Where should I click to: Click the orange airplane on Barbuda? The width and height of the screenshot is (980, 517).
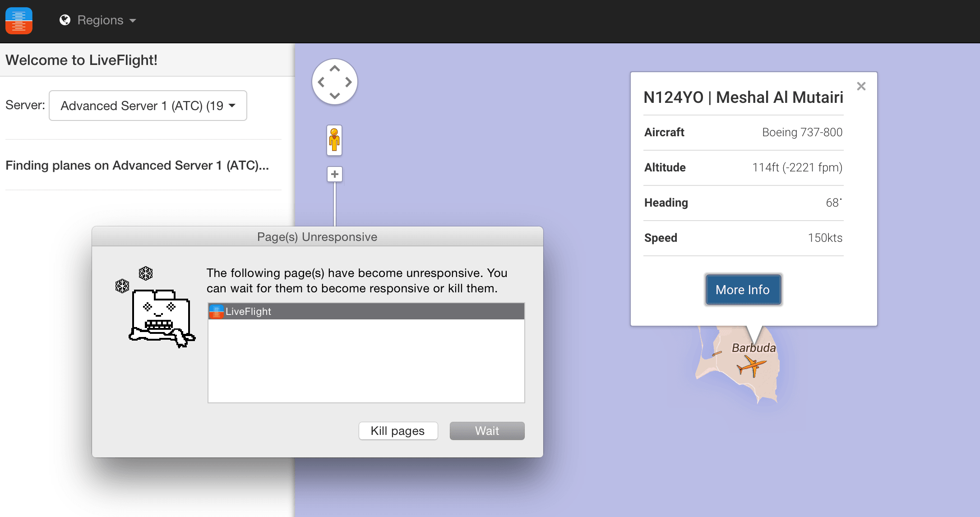coord(751,365)
